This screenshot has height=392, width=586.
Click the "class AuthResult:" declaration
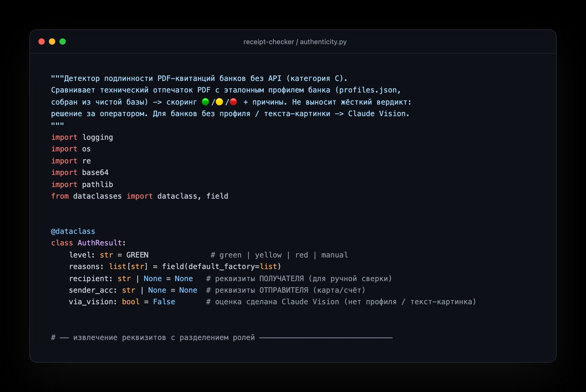88,243
